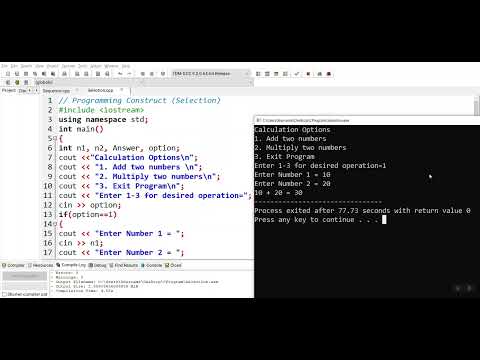Click the Compile toolbar icon
Screen dimensions: 480x360
tap(258, 74)
